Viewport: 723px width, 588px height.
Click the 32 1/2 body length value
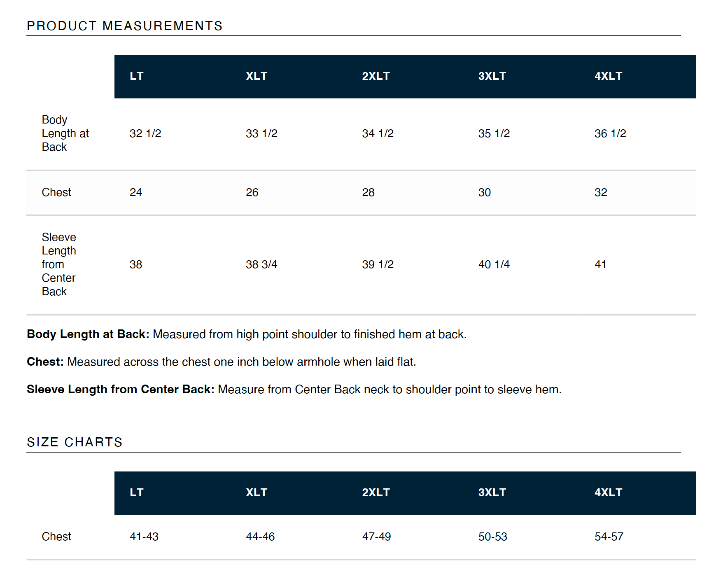point(145,133)
